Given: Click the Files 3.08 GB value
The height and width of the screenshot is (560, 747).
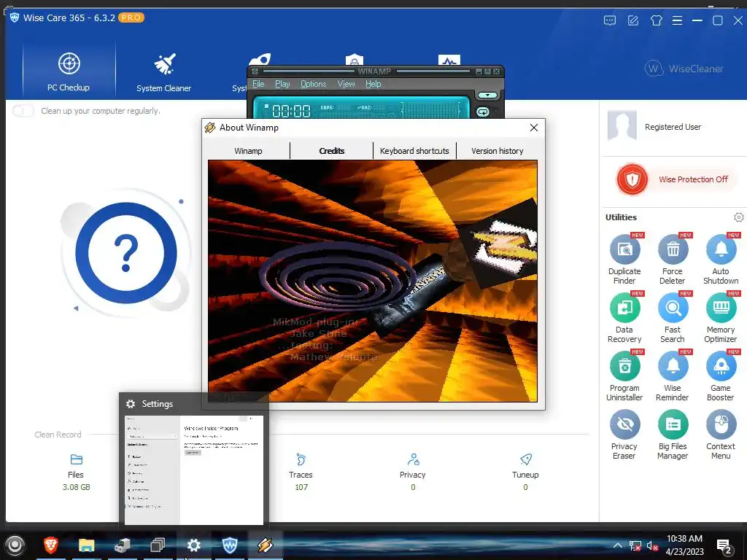Looking at the screenshot, I should point(76,487).
